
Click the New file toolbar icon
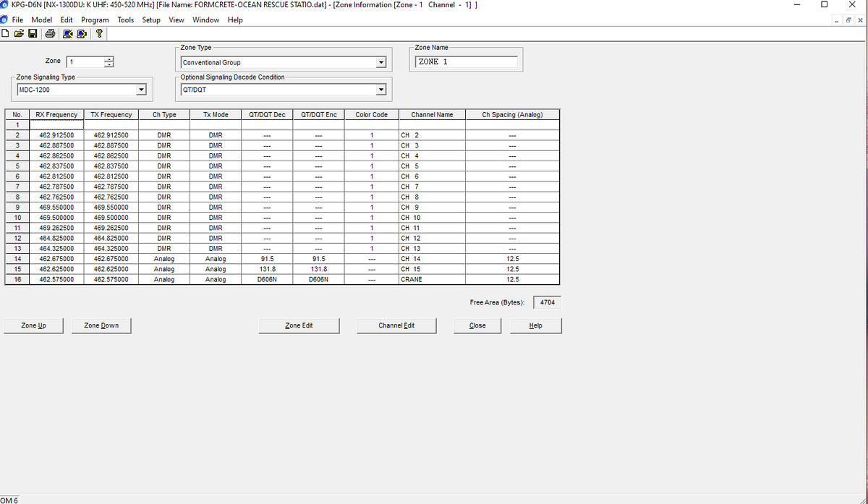6,33
